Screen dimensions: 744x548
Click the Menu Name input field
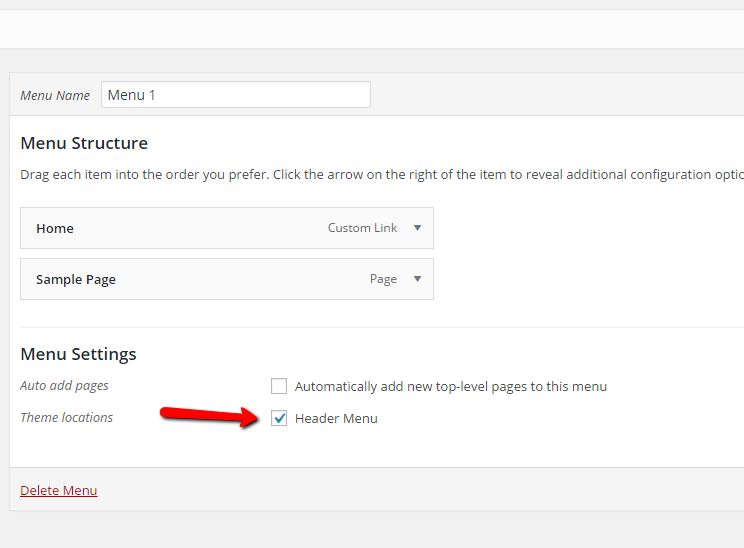236,95
